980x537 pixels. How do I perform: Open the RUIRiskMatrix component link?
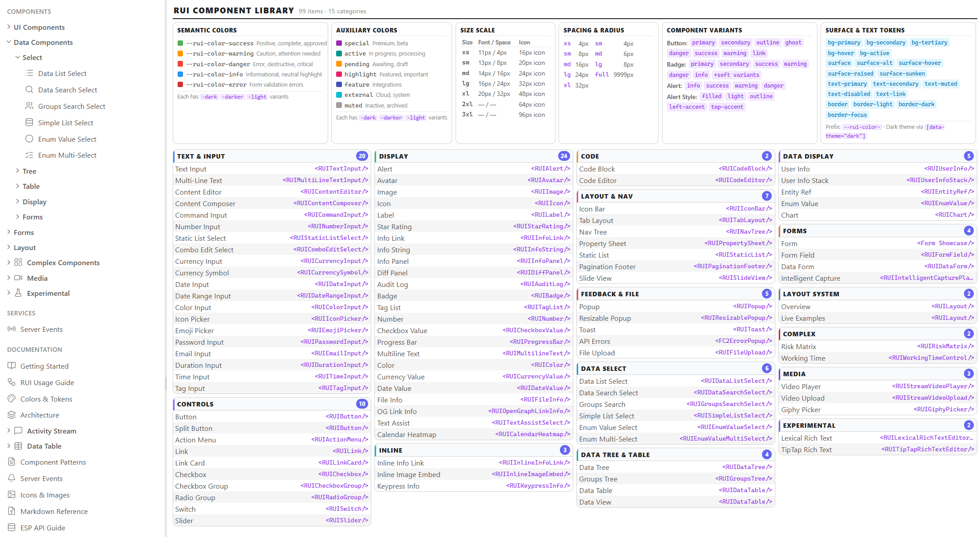(946, 346)
